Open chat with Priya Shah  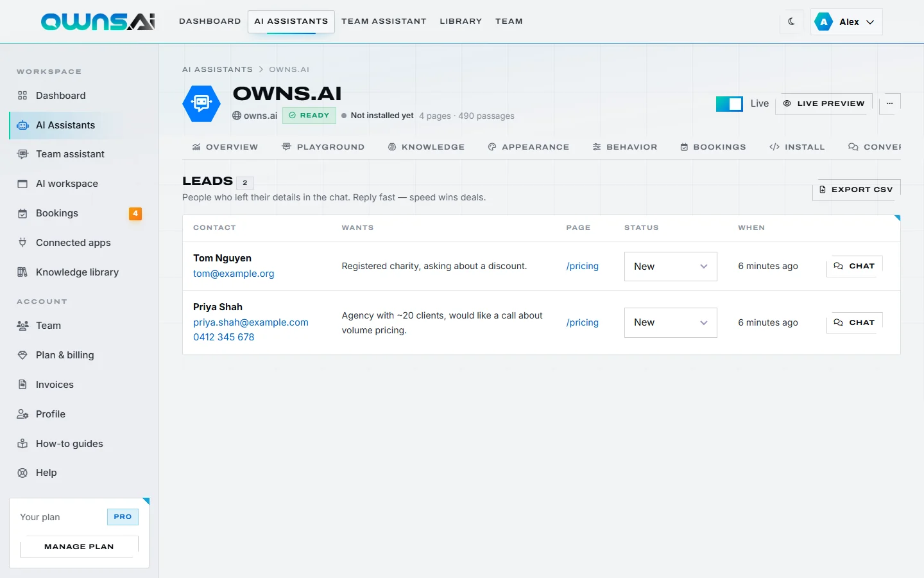pyautogui.click(x=854, y=322)
